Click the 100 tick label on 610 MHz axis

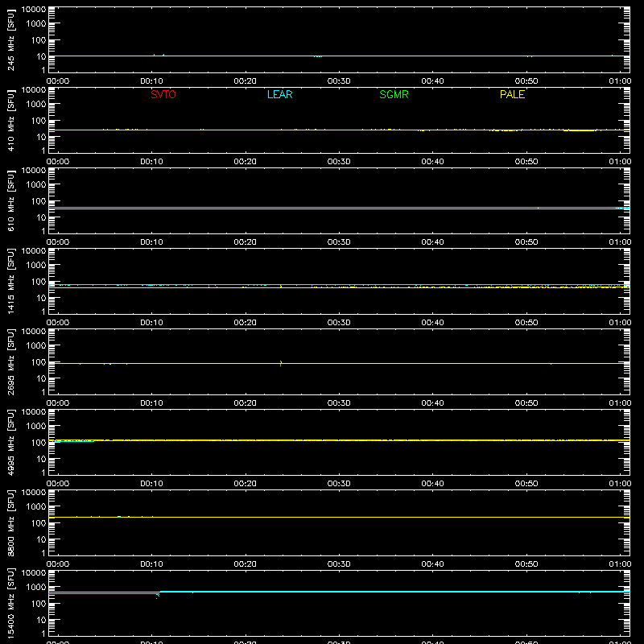(x=39, y=201)
